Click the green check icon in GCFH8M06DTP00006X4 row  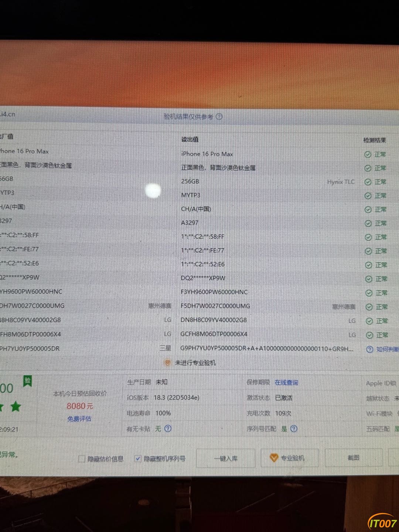(369, 335)
